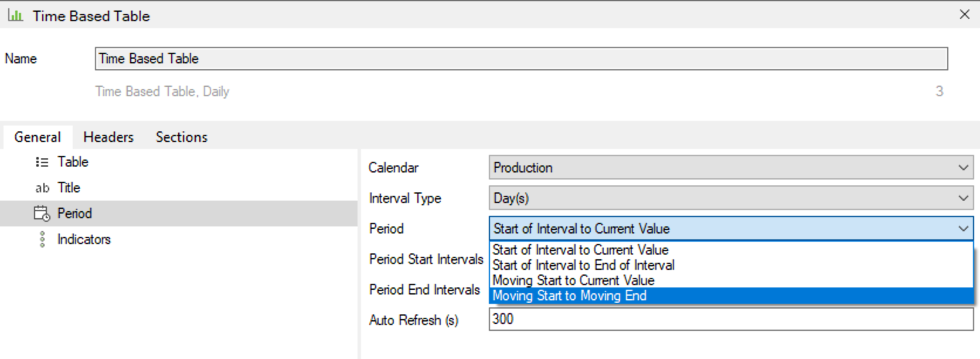This screenshot has height=359, width=980.
Task: Select Indicators in the settings list
Action: click(x=179, y=239)
